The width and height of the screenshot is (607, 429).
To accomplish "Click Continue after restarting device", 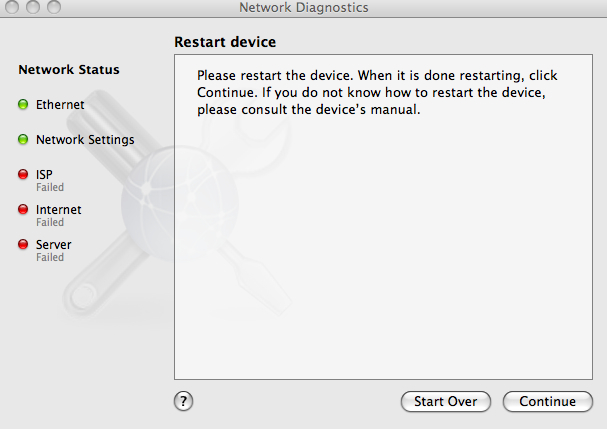I will 548,402.
